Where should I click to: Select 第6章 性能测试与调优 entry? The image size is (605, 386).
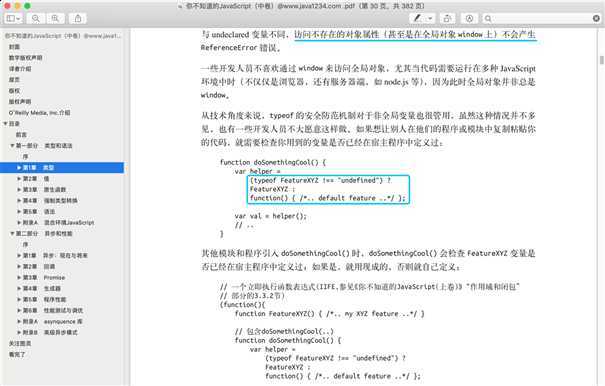coord(52,310)
